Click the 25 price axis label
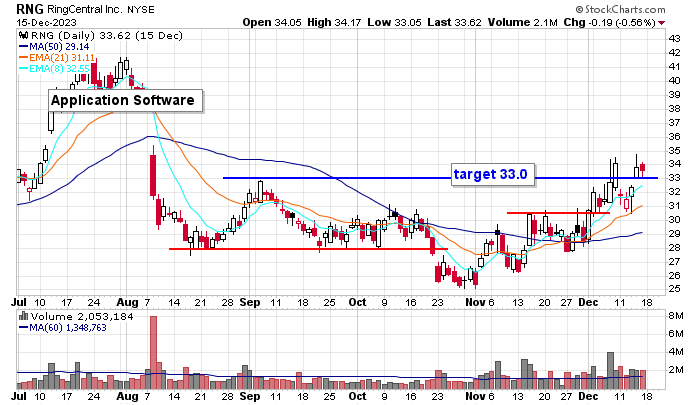 click(674, 289)
